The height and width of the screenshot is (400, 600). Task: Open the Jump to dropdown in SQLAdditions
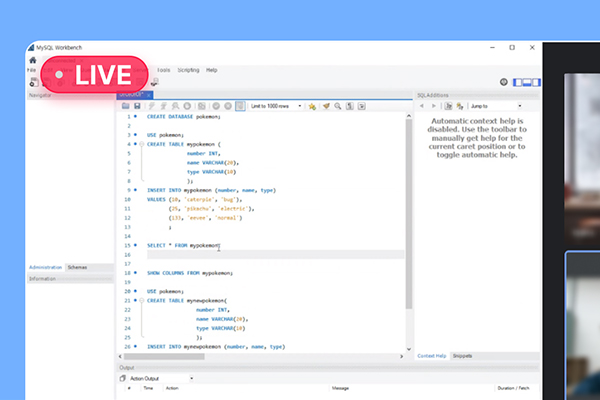tap(493, 106)
